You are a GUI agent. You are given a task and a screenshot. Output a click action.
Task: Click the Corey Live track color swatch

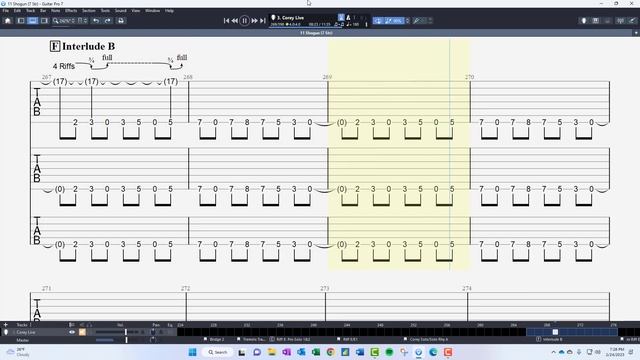(82, 332)
